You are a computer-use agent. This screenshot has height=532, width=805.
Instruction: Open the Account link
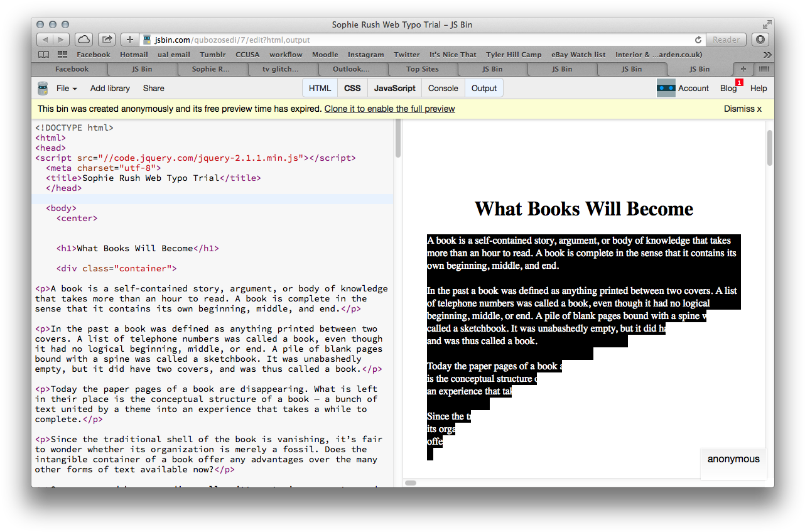click(693, 89)
